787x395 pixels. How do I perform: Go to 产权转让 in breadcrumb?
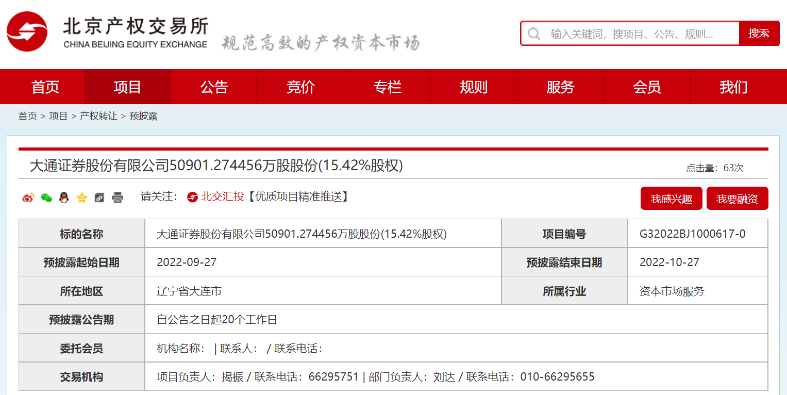pos(98,116)
